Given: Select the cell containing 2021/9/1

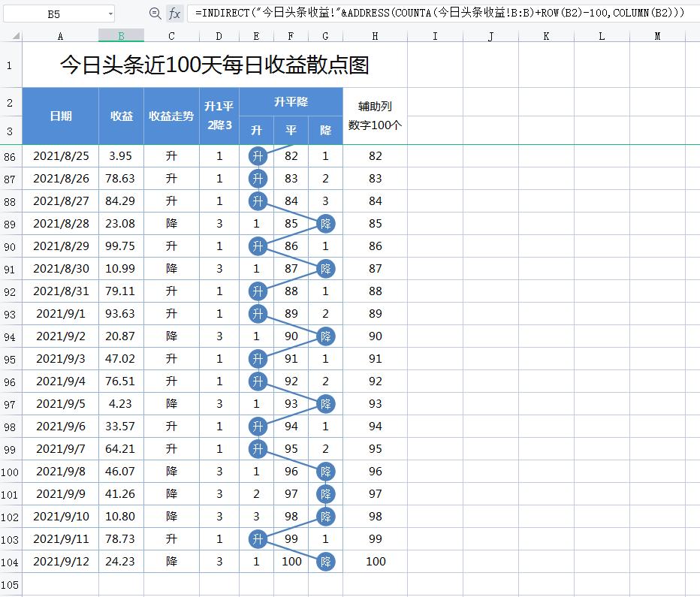Looking at the screenshot, I should point(60,313).
